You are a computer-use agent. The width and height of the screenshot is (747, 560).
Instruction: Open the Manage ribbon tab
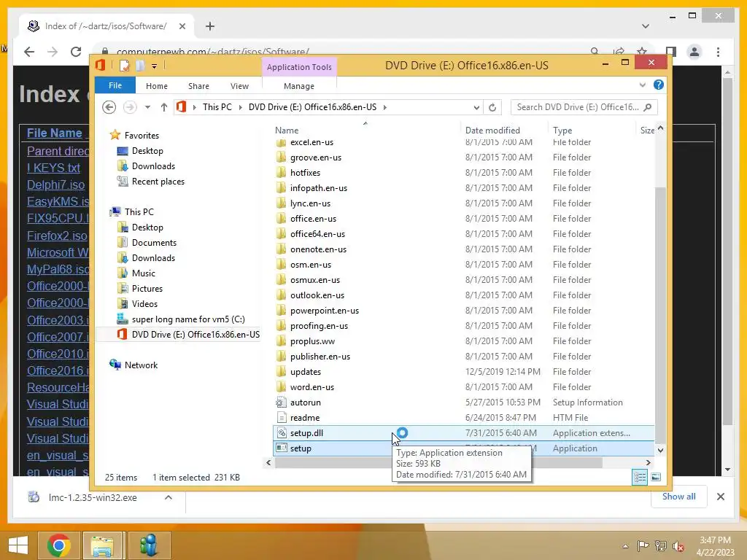click(x=298, y=86)
